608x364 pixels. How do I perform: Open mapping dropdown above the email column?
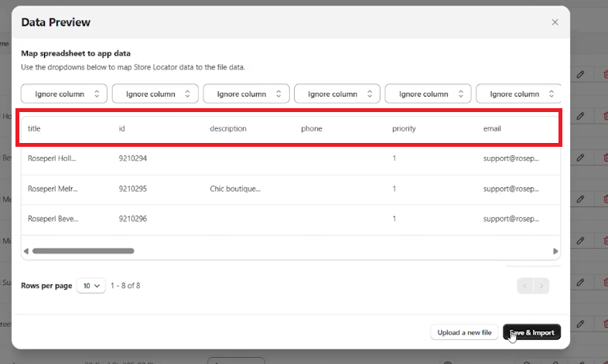coord(517,94)
